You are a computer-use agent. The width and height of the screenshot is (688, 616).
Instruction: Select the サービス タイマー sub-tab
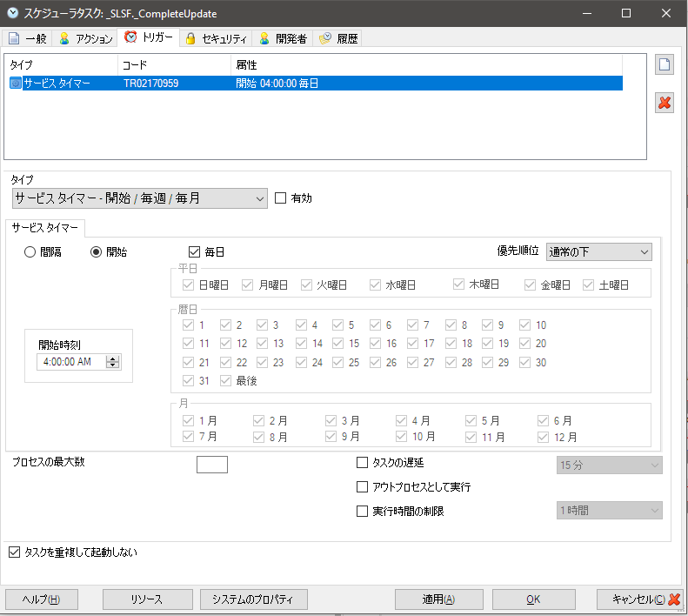pyautogui.click(x=44, y=227)
